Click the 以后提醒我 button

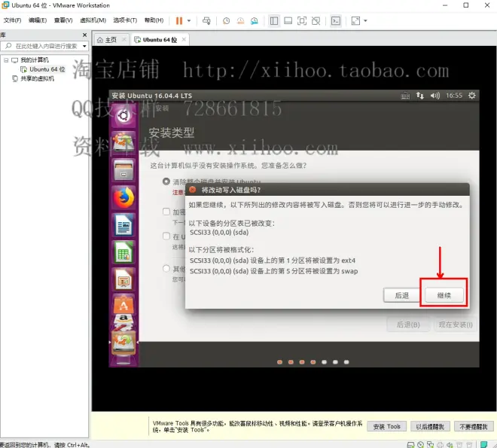[x=430, y=426]
